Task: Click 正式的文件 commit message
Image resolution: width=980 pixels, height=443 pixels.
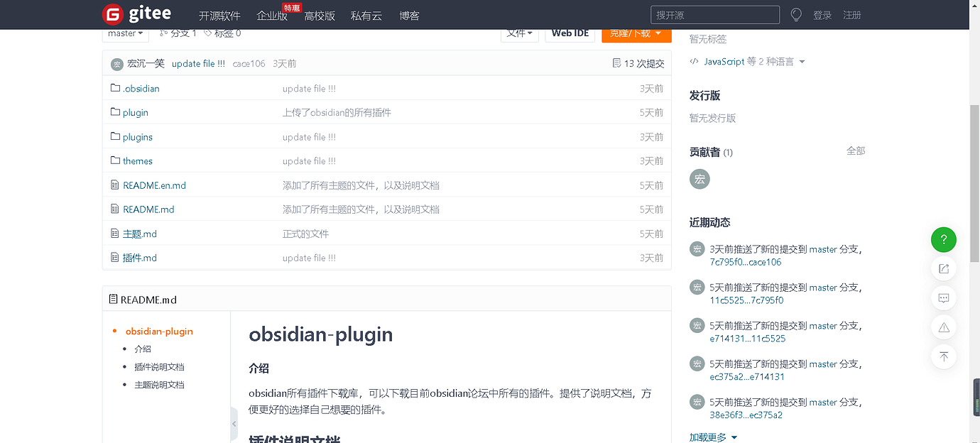Action: pyautogui.click(x=305, y=233)
